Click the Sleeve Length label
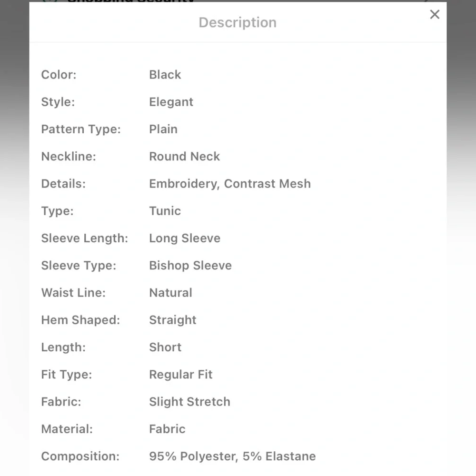 coord(85,238)
